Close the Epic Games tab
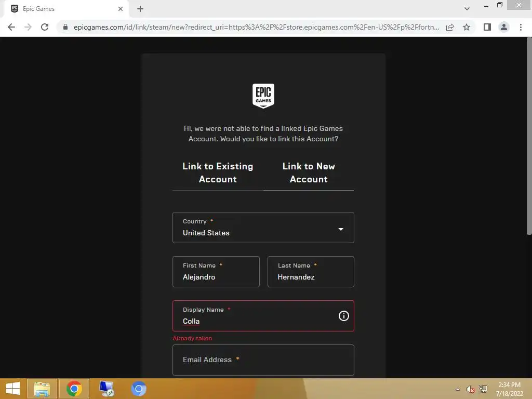Screen dimensions: 532x399 click(121, 9)
